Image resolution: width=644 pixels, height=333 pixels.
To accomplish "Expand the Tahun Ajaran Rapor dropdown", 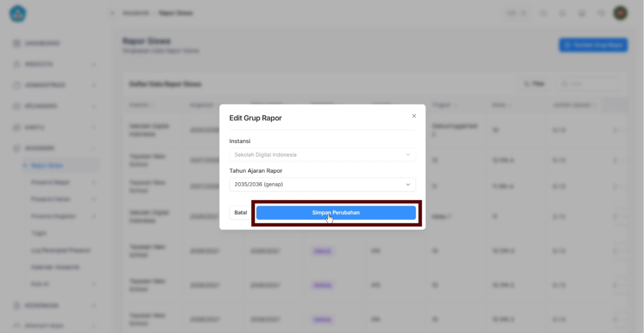I will [x=323, y=185].
